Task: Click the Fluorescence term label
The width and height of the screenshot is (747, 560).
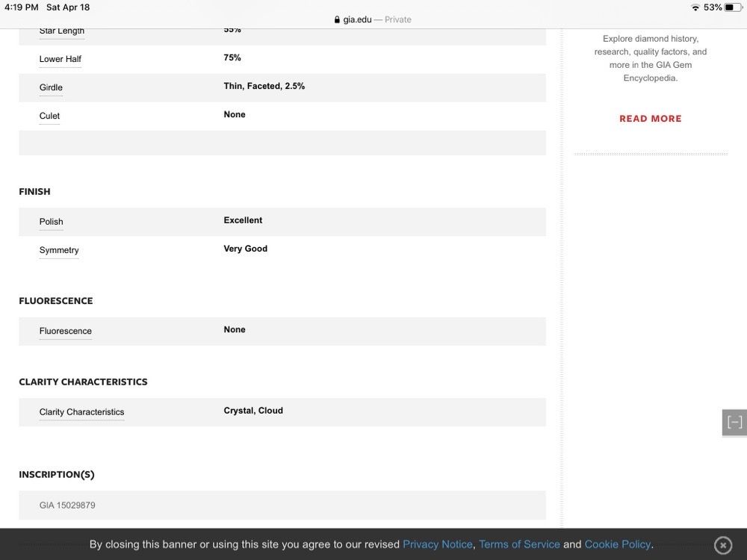Action: point(66,331)
